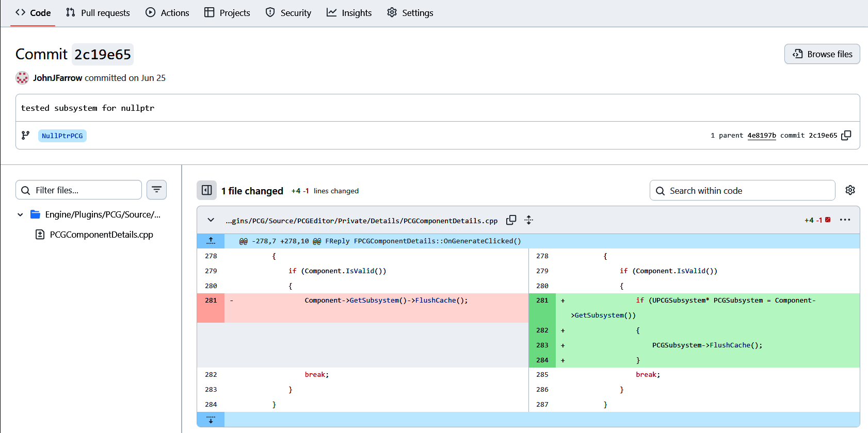Click the Browse files button
The width and height of the screenshot is (868, 433).
[x=822, y=54]
